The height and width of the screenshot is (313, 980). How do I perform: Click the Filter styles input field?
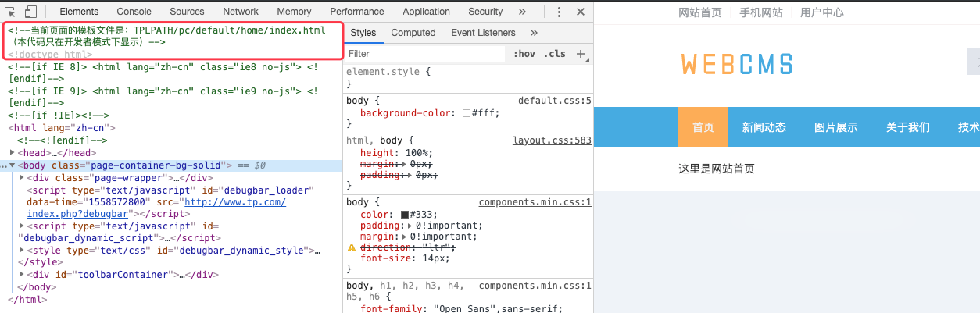pos(426,54)
